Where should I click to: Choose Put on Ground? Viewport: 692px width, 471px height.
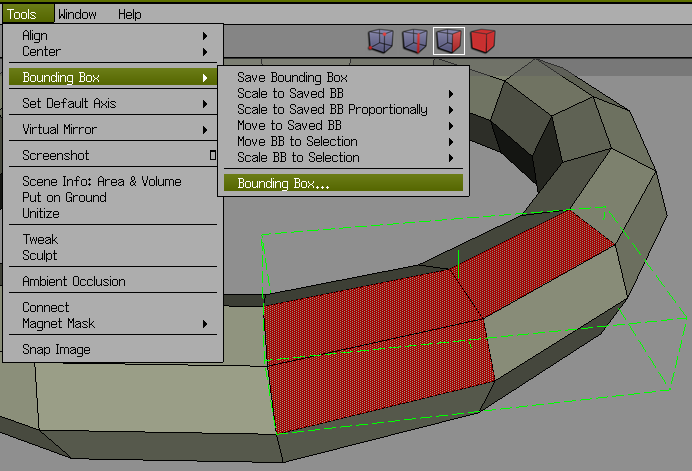(x=113, y=197)
